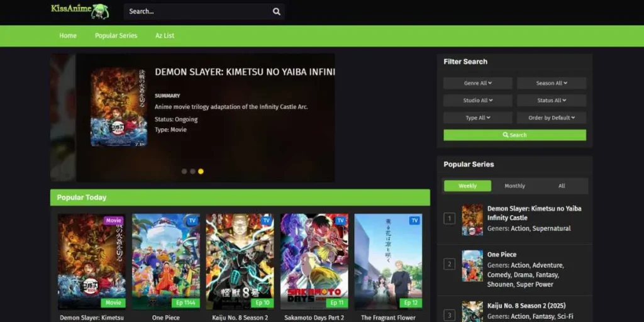Open the Home menu item
The height and width of the screenshot is (322, 644).
[68, 36]
